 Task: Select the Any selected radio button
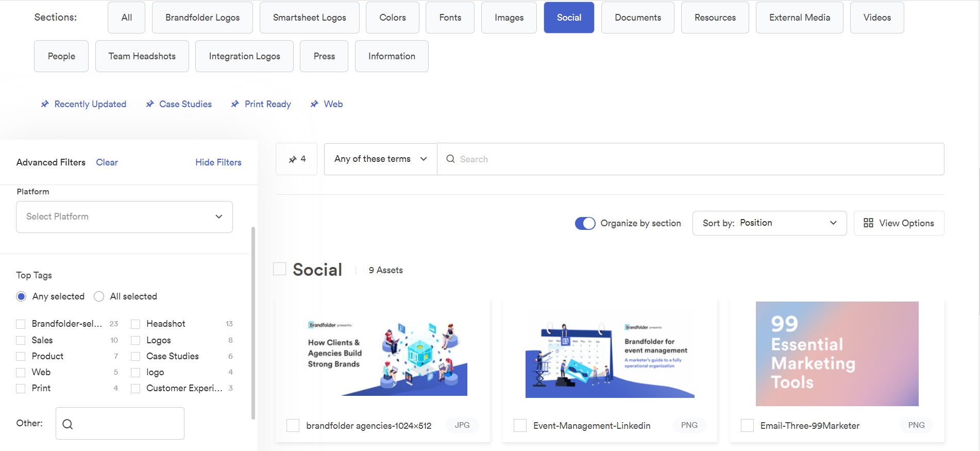[x=21, y=296]
